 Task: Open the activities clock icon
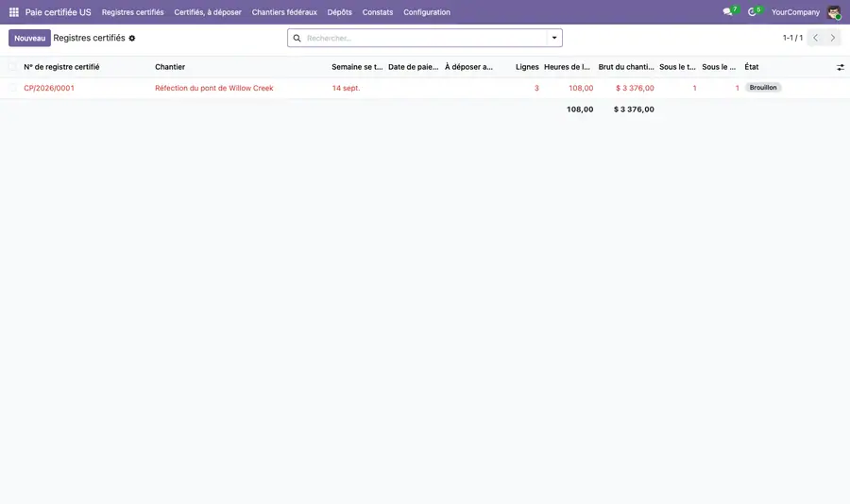click(x=752, y=12)
